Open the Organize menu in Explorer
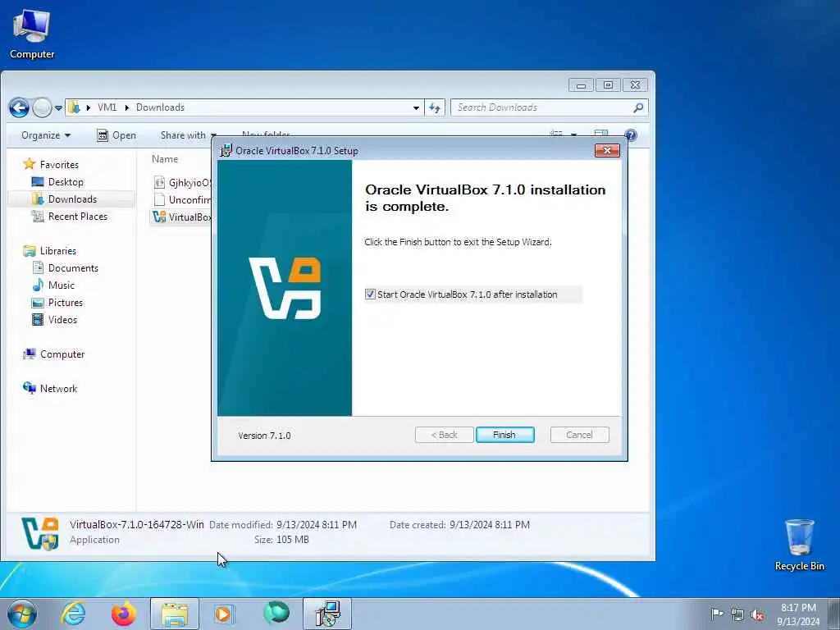840x630 pixels. pyautogui.click(x=46, y=135)
